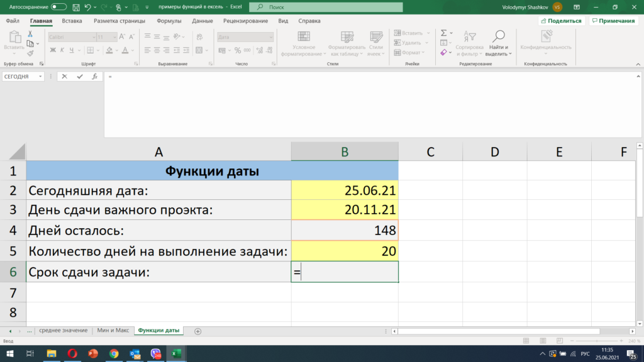Click the Поделиться button

click(562, 21)
